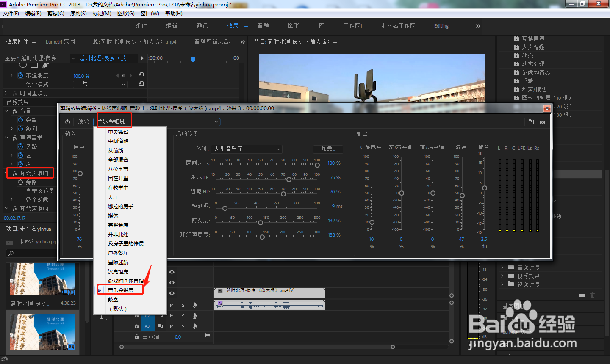Open the 预设 preset dropdown
610x364 pixels.
157,121
